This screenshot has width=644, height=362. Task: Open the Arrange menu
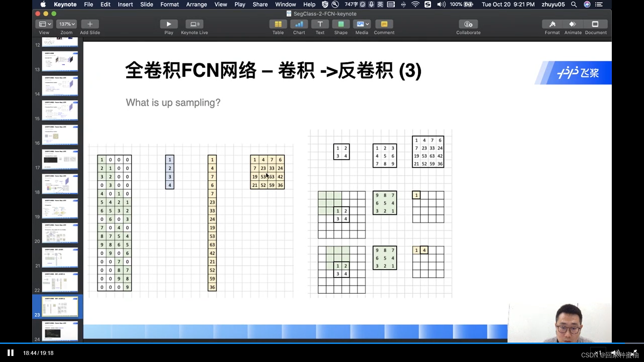click(x=196, y=4)
